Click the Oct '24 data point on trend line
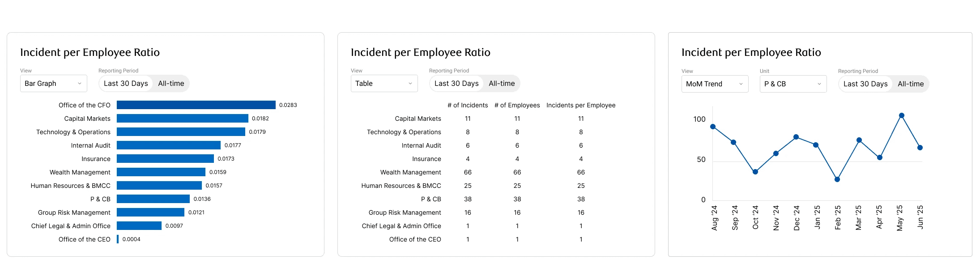The height and width of the screenshot is (259, 980). pyautogui.click(x=755, y=172)
